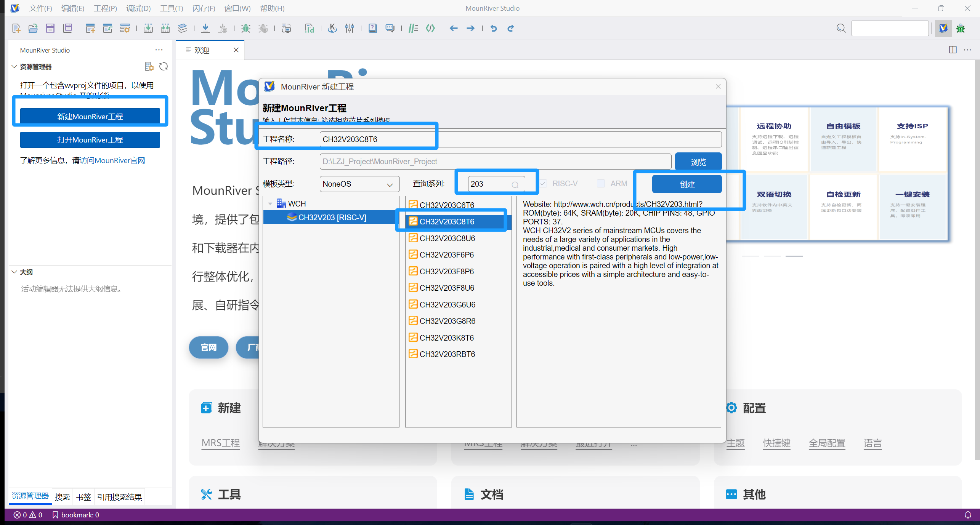
Task: Open the 闪存(F) menu
Action: pos(204,8)
